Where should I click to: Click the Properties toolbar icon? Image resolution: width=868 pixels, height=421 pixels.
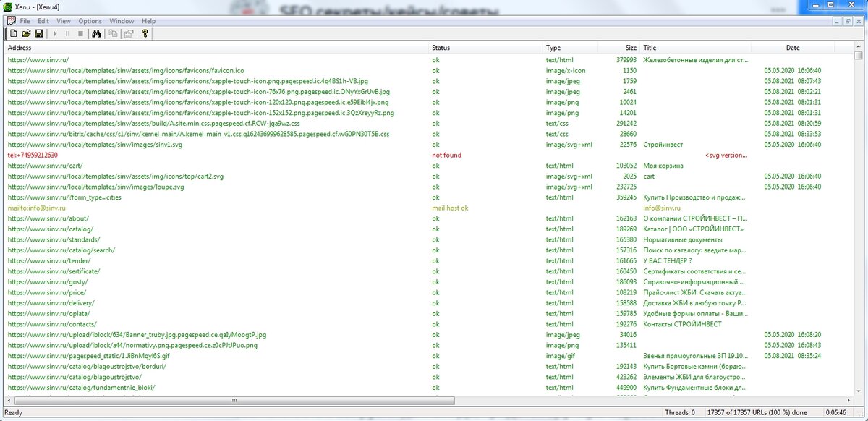[x=129, y=33]
